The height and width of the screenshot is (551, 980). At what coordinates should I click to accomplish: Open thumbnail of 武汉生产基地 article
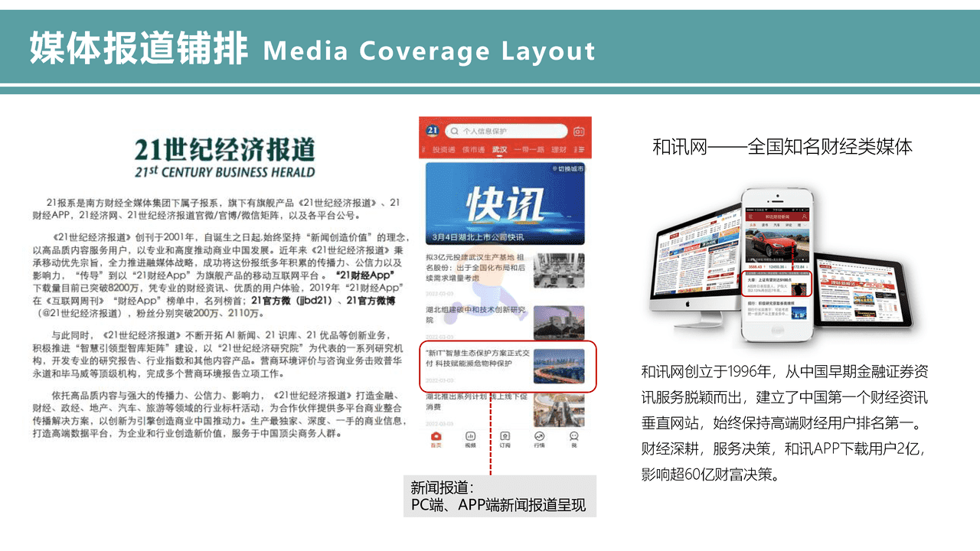coord(559,270)
